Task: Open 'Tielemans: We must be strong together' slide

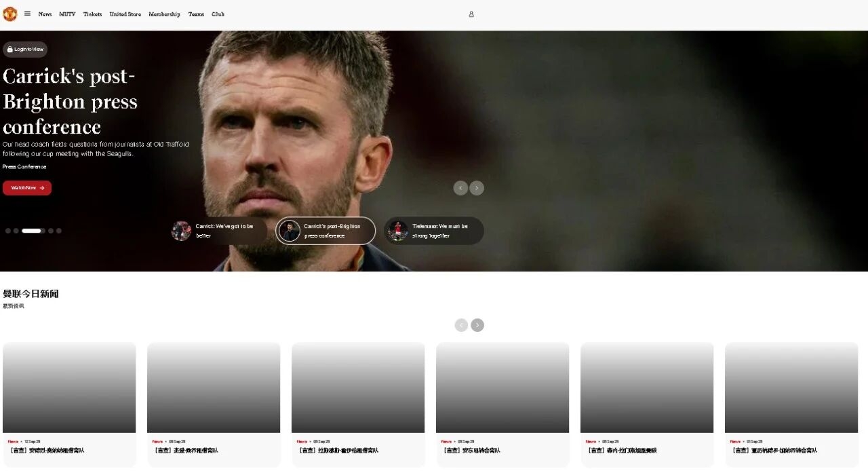Action: [x=434, y=231]
